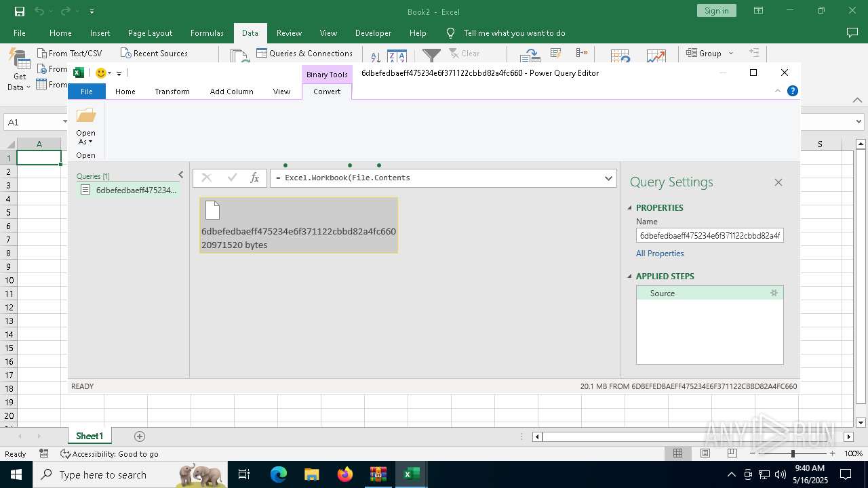Image resolution: width=868 pixels, height=488 pixels.
Task: Select the query 6dbefedbaeff475234... in Queries list
Action: click(x=129, y=190)
